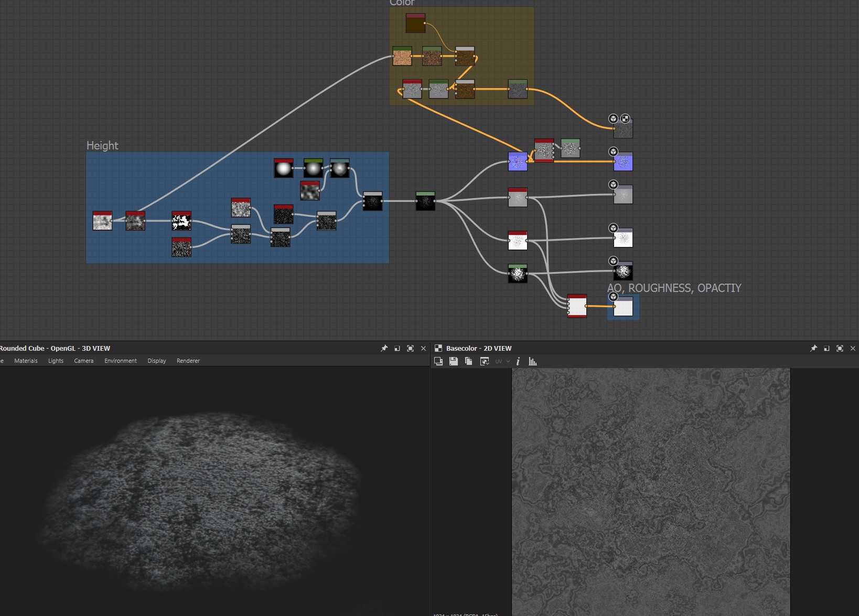The width and height of the screenshot is (859, 616).
Task: Toggle fullscreen for the 3D View panel
Action: (410, 348)
